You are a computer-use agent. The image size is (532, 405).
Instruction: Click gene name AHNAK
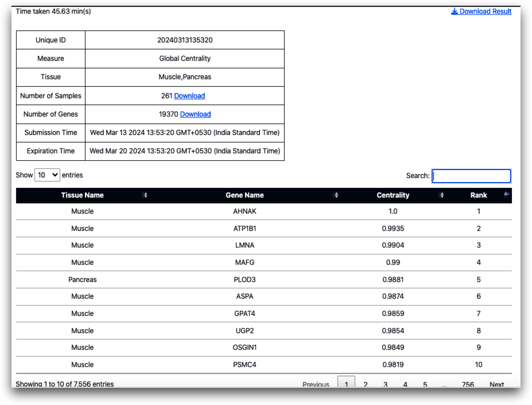point(245,211)
